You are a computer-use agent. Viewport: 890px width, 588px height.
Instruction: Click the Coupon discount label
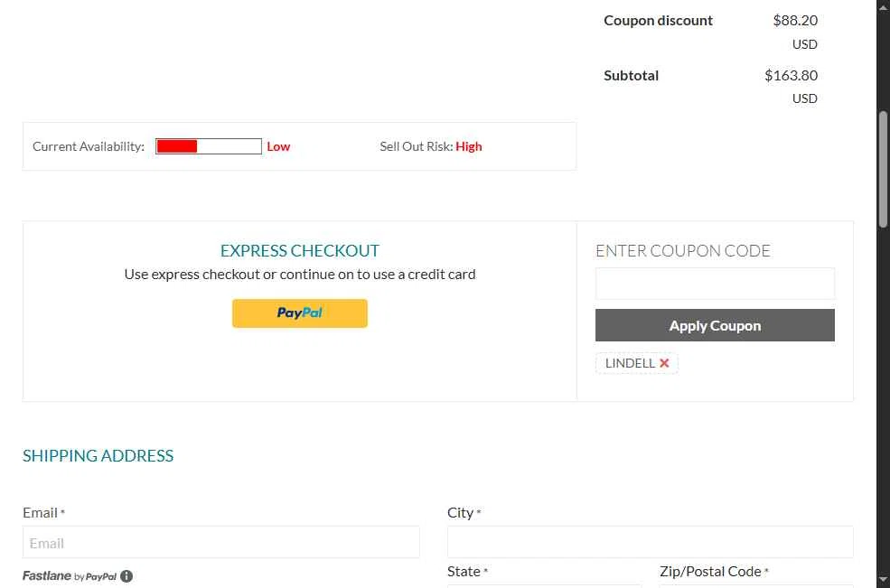point(658,21)
